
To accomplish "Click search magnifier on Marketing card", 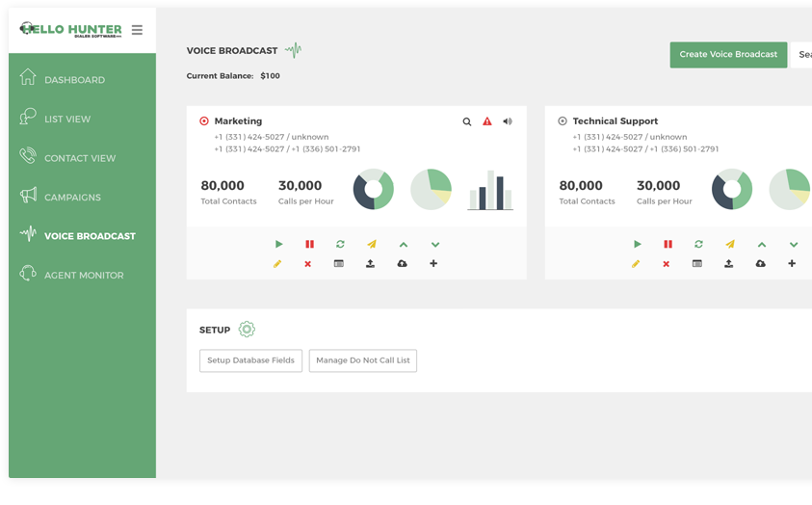I will pos(467,121).
